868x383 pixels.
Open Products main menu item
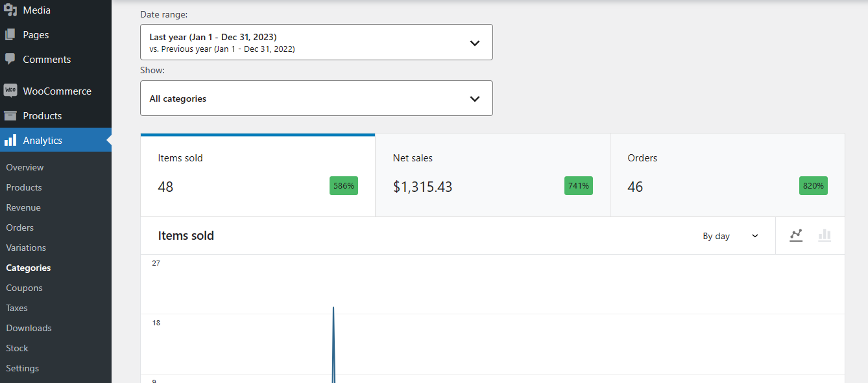tap(56, 116)
